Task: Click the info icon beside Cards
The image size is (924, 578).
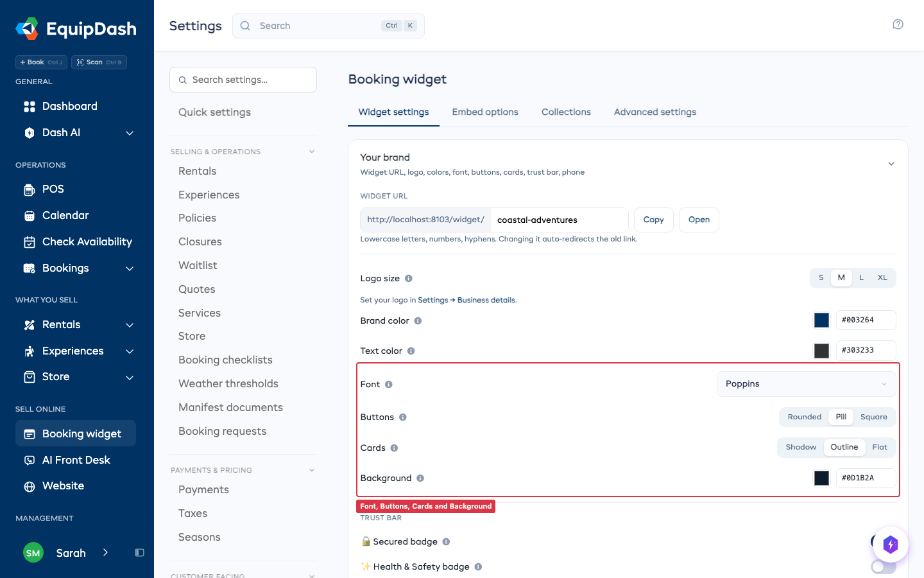Action: click(395, 448)
